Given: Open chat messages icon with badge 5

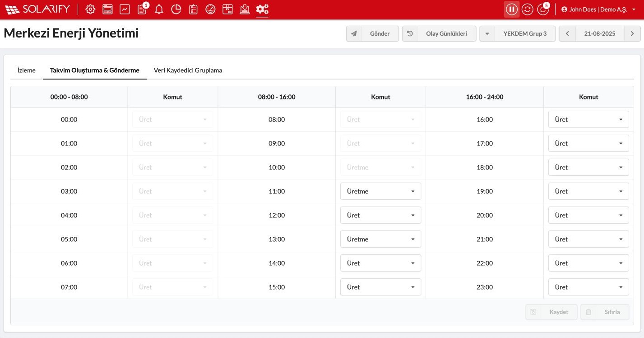Looking at the screenshot, I should [543, 9].
